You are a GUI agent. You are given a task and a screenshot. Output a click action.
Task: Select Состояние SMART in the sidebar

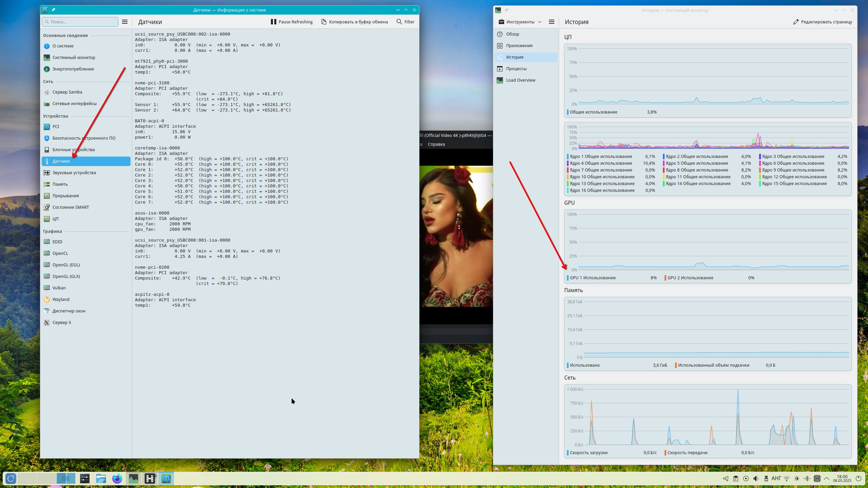pos(71,207)
